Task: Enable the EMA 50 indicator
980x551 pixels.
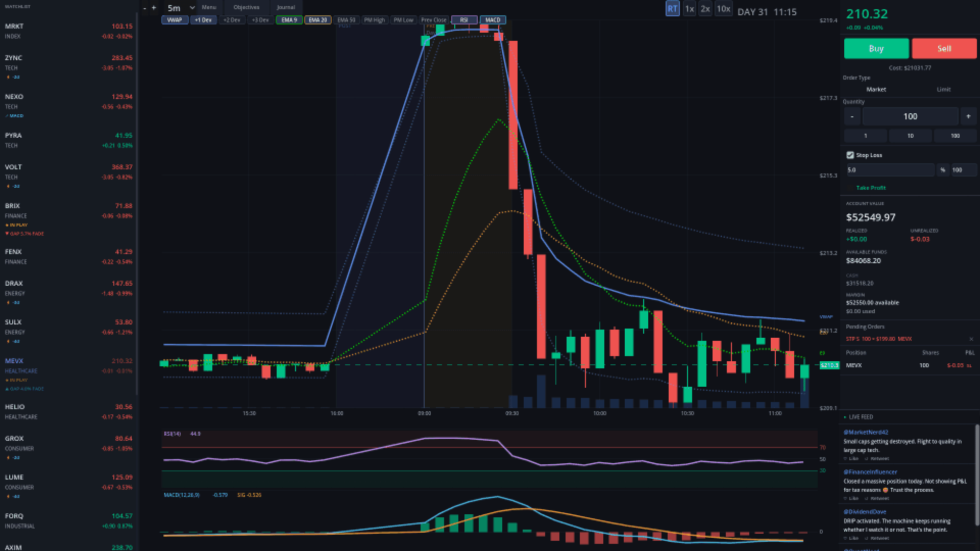Action: pyautogui.click(x=346, y=20)
